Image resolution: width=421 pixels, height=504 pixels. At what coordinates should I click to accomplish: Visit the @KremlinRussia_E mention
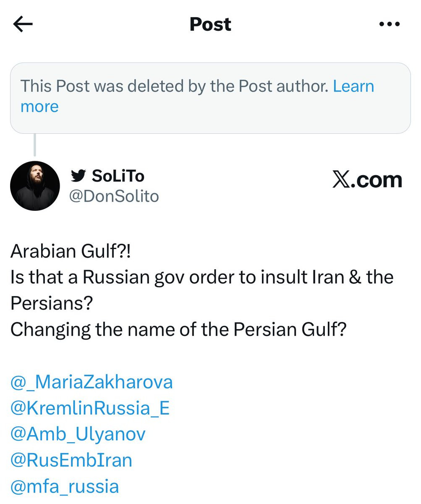[x=90, y=408]
